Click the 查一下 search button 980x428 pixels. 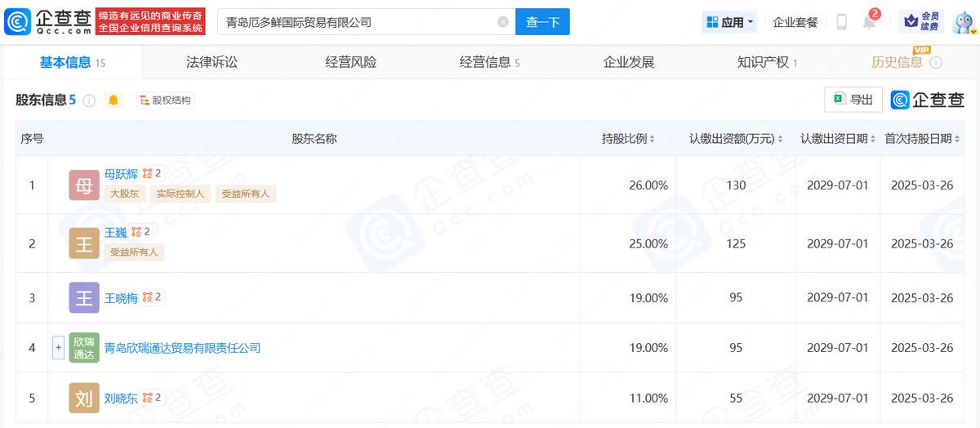(x=542, y=22)
